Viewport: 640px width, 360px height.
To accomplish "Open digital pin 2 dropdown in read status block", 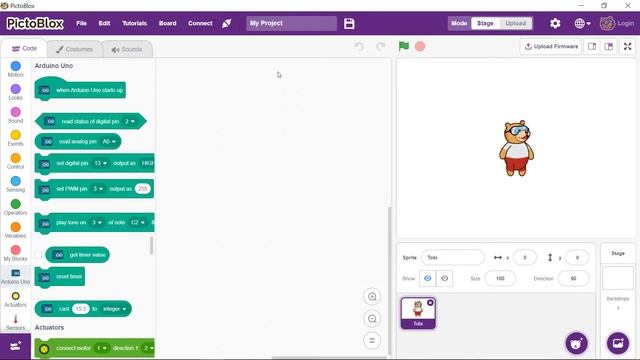I will coord(130,121).
